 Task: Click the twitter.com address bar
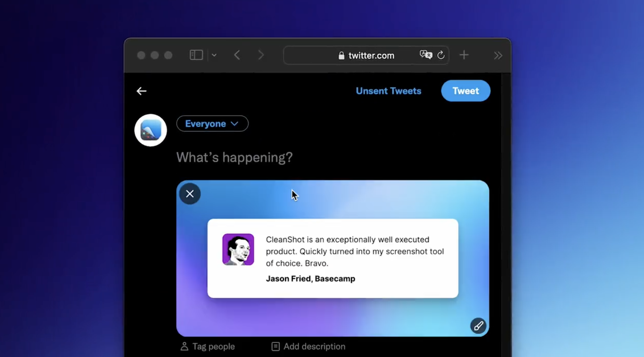click(x=366, y=55)
